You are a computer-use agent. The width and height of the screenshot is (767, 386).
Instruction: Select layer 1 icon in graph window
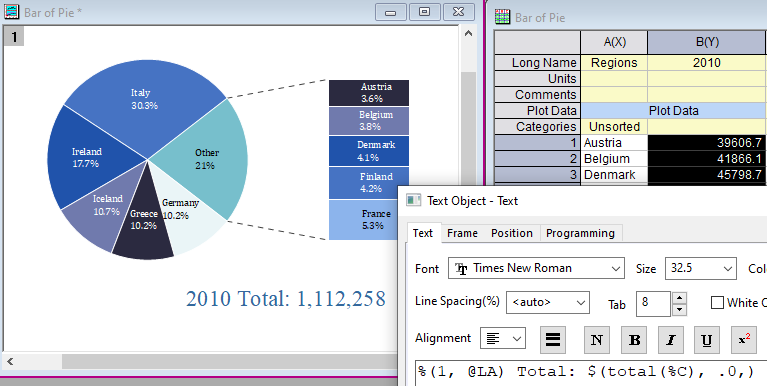pyautogui.click(x=14, y=37)
